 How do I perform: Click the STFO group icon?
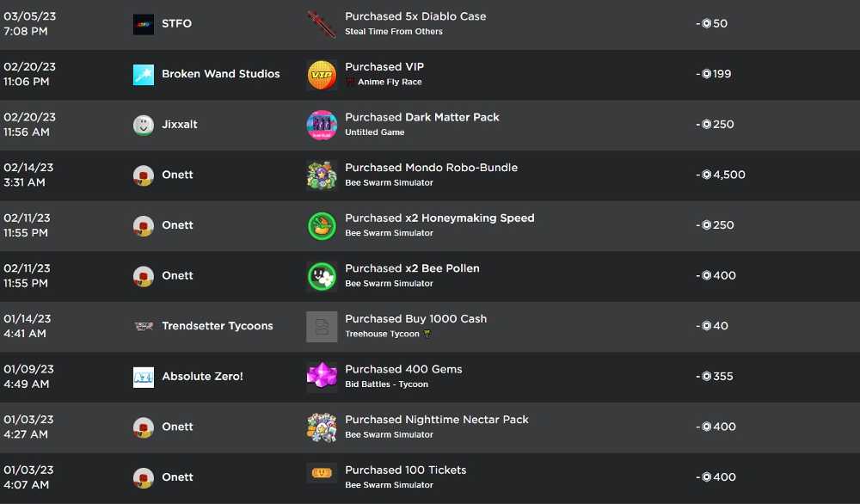click(x=143, y=24)
